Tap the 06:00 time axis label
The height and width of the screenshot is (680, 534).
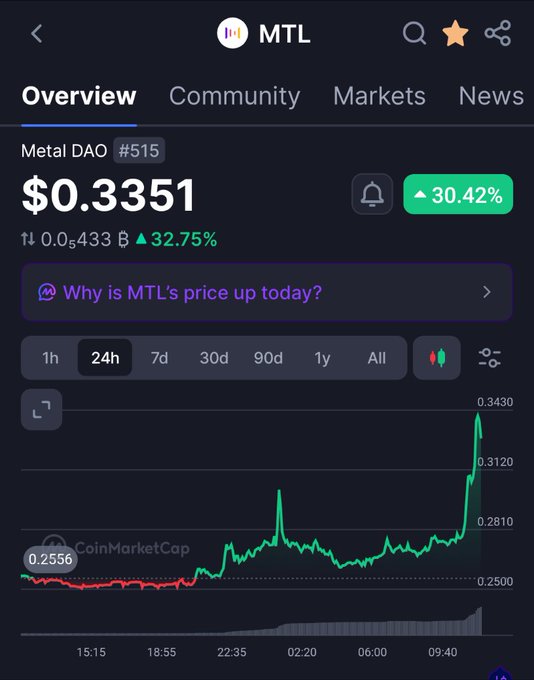pyautogui.click(x=372, y=652)
